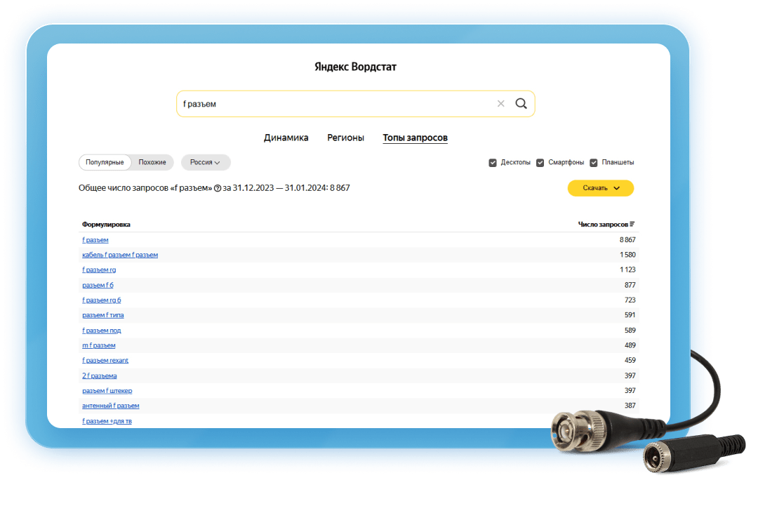Switch to the Динамика tab

pos(286,138)
